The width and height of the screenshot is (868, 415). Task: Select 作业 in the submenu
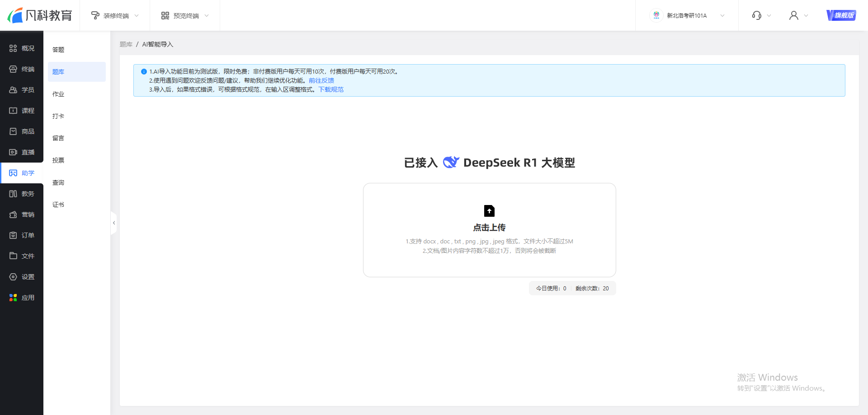(x=58, y=94)
